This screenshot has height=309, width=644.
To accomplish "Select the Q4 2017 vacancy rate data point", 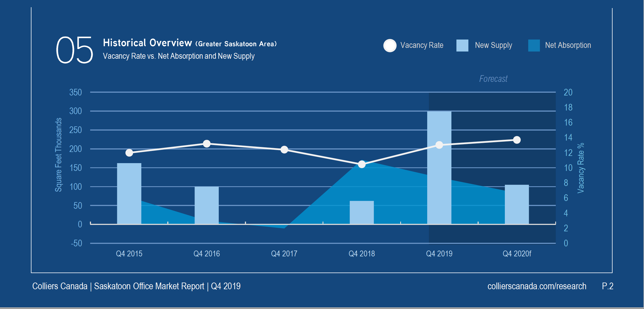I will click(x=284, y=150).
